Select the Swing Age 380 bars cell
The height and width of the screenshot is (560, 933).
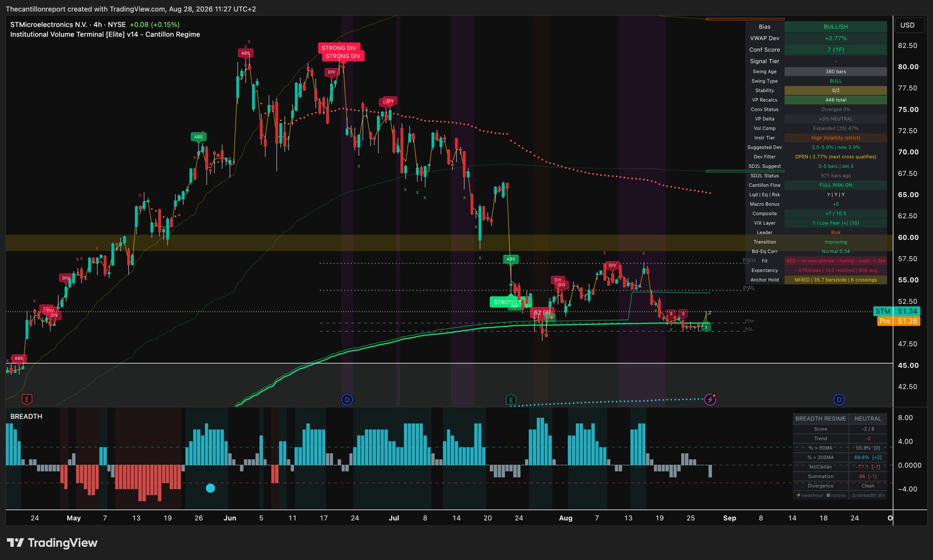[835, 71]
